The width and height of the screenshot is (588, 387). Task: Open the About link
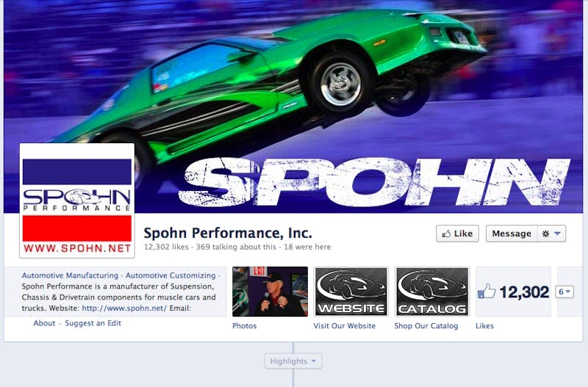coord(44,323)
